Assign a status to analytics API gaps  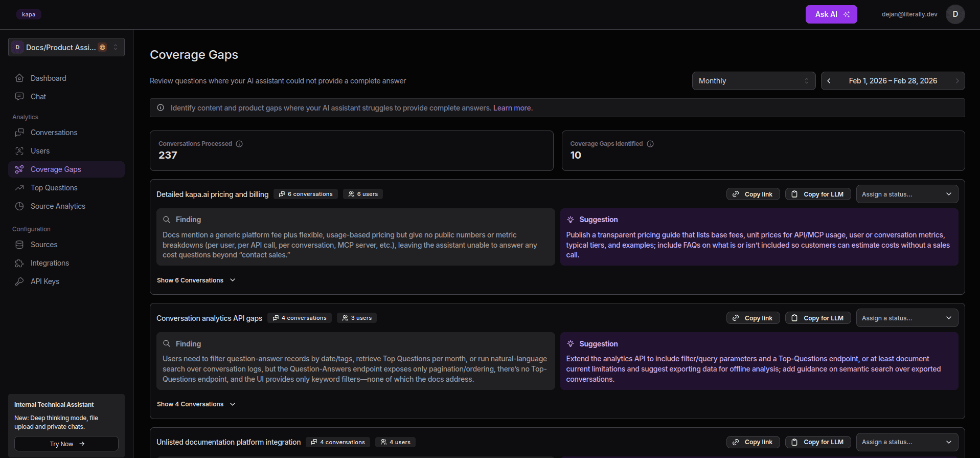pos(907,318)
